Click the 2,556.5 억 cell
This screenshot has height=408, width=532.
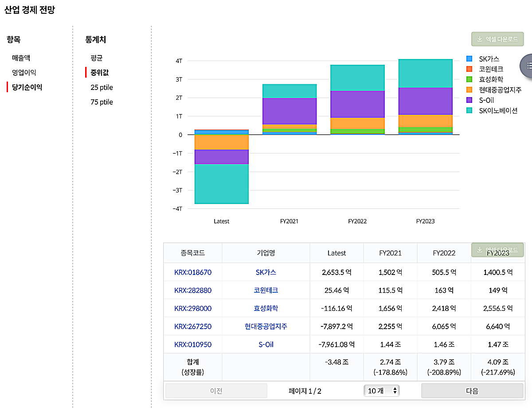[x=497, y=308]
